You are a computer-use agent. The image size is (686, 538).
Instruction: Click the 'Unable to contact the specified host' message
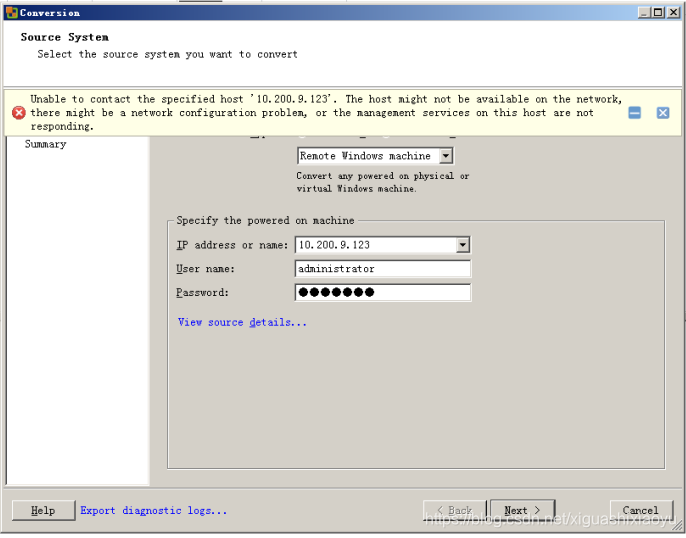click(x=326, y=113)
